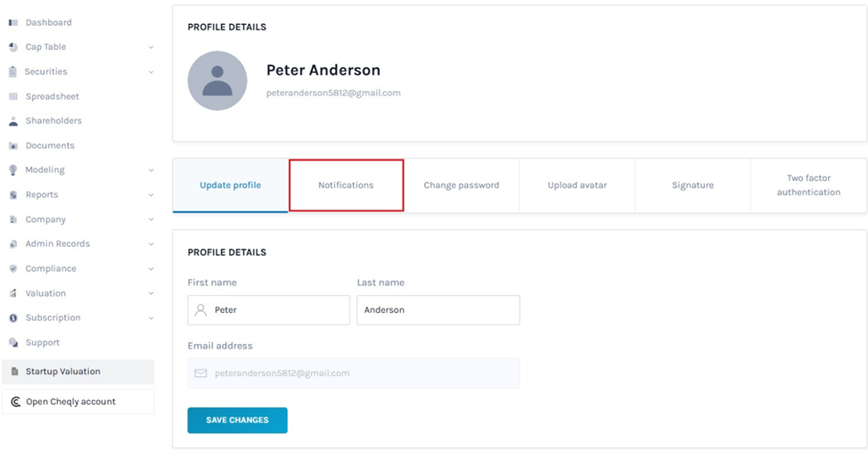Click the Valuation bar chart icon

click(13, 293)
